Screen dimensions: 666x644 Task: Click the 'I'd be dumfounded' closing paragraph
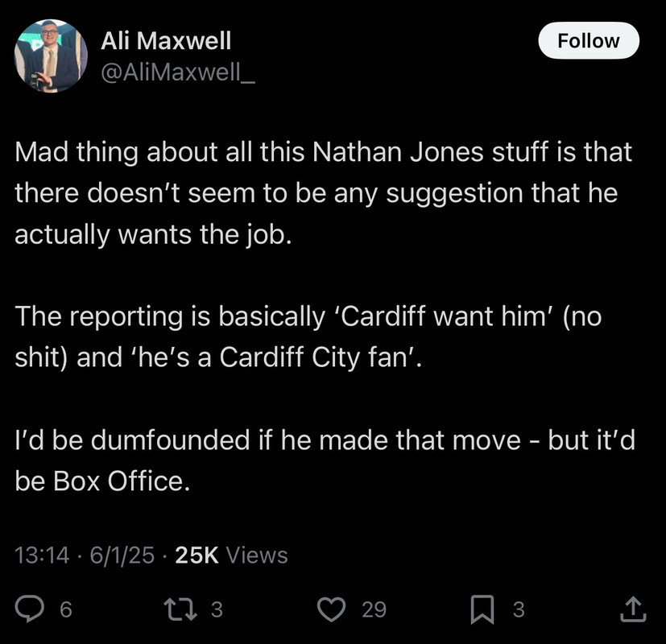click(325, 460)
